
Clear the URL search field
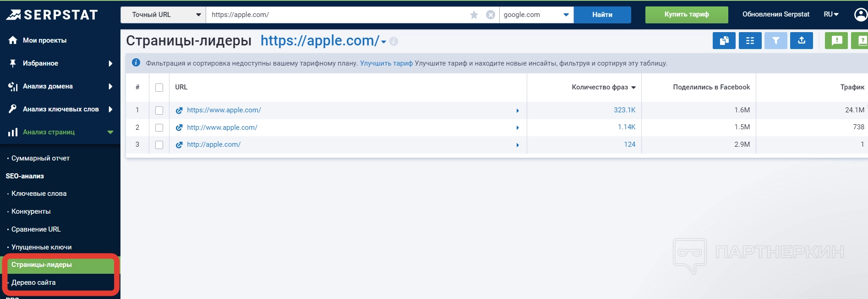(491, 15)
